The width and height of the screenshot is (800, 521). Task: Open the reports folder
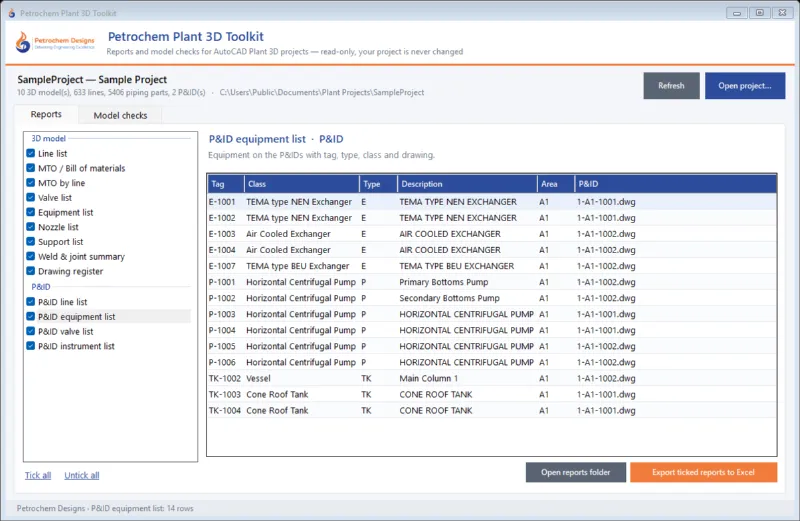point(576,473)
